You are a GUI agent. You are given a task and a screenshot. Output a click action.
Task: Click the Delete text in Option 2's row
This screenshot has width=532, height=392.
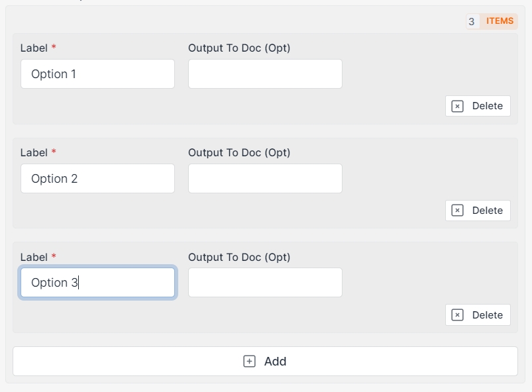point(488,211)
